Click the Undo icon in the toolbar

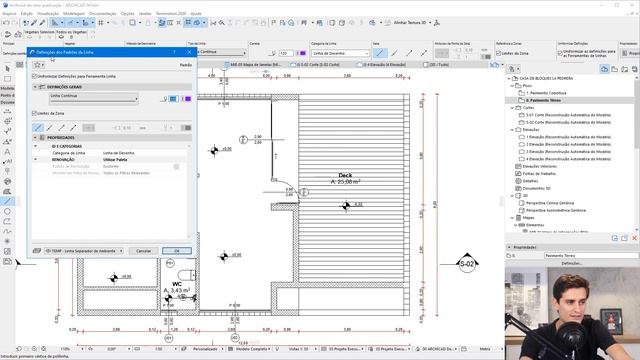6,23
